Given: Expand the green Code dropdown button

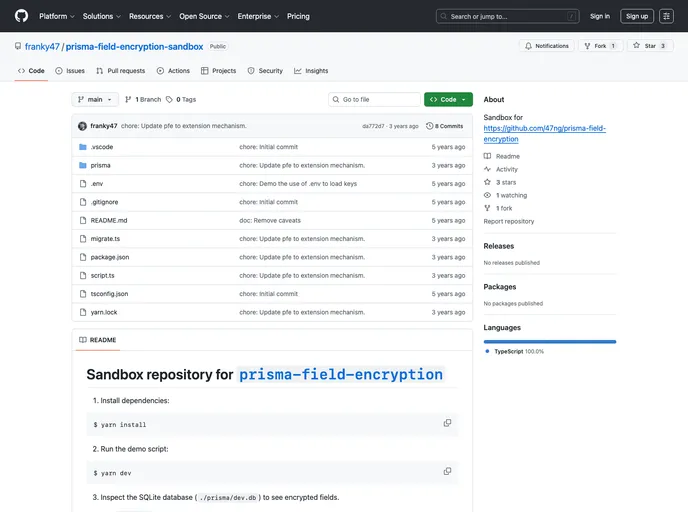Looking at the screenshot, I should 448,99.
